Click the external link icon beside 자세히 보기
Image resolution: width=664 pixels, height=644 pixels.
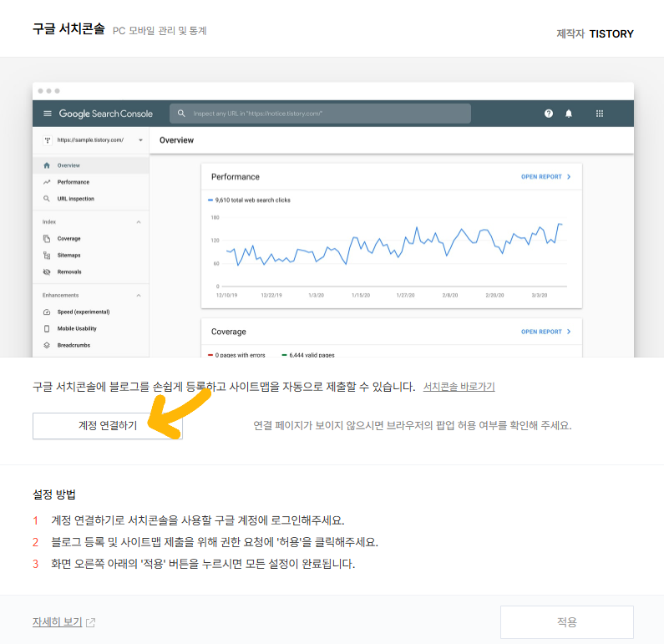click(x=91, y=622)
